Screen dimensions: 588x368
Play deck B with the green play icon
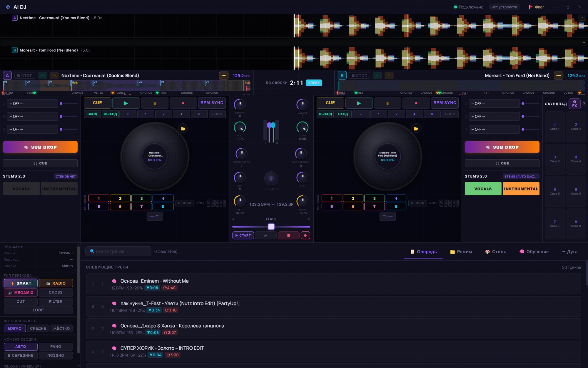358,103
